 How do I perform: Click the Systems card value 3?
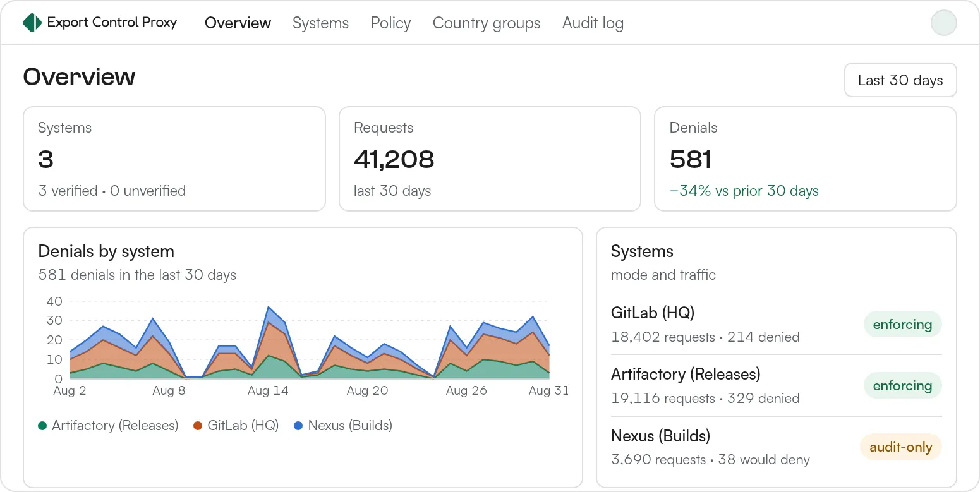point(45,159)
